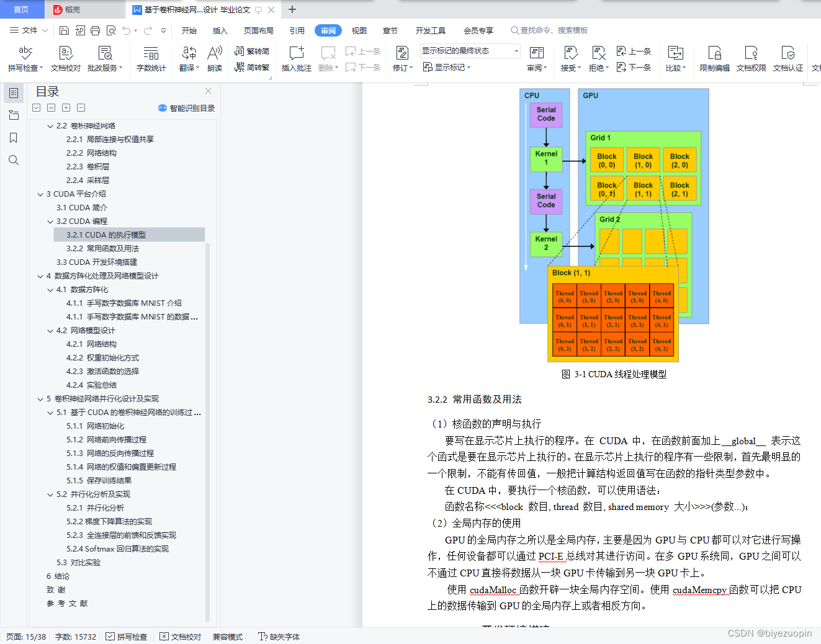
Task: Click the outline pane vertical scrollbar
Action: tap(207, 431)
